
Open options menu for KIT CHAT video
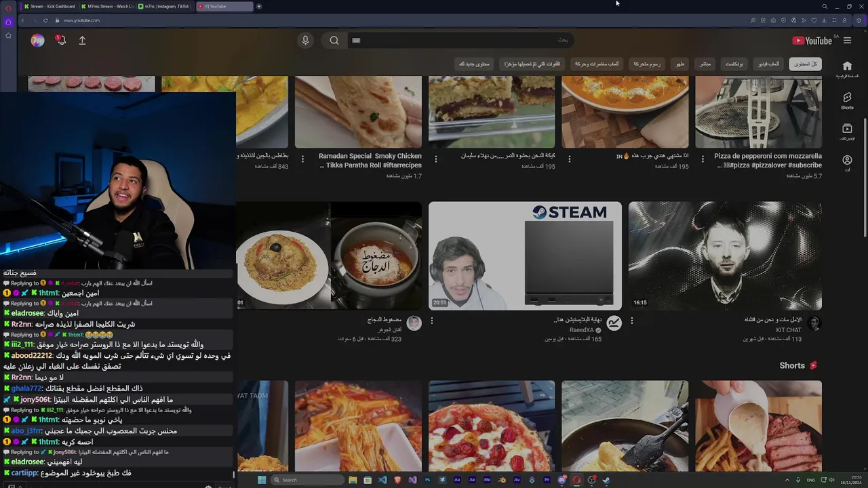[631, 321]
